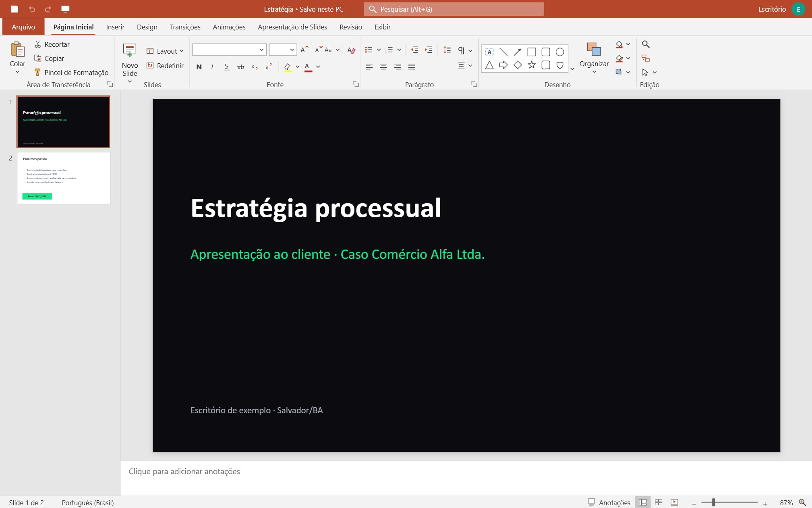This screenshot has height=508, width=812.
Task: Open the font name combo box
Action: pyautogui.click(x=229, y=50)
